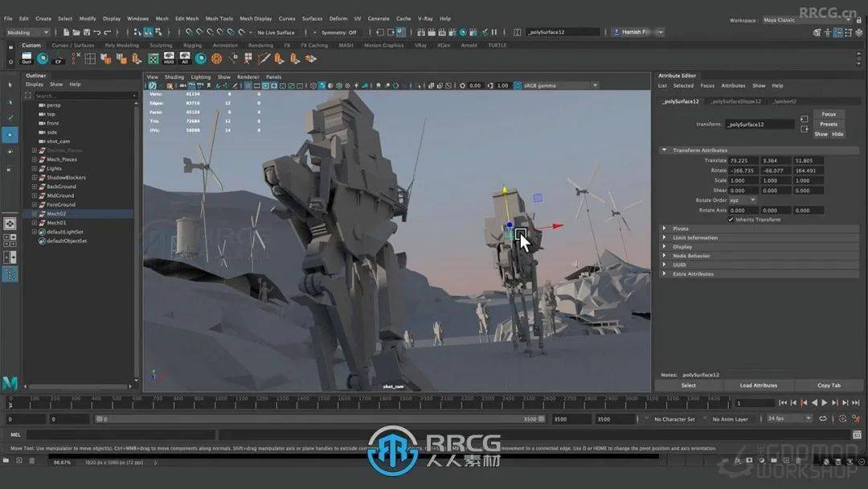Click the Load Attributes button
Screen dimensions: 868x489
click(x=758, y=385)
